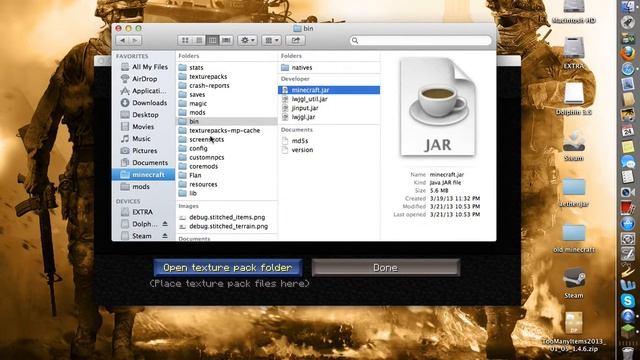Viewport: 640px width, 360px height.
Task: Select the texturepacks-mp-cache folder
Action: tap(219, 130)
